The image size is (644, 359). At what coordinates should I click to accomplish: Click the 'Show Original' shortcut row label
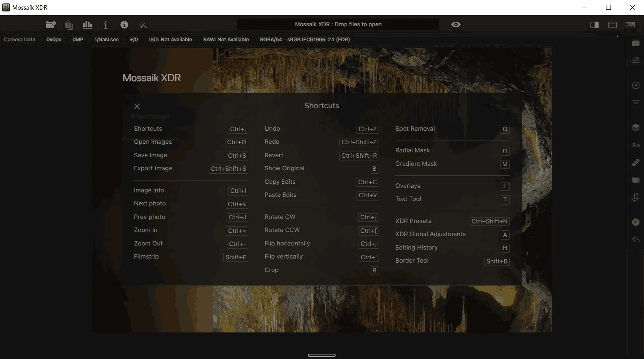click(x=285, y=168)
